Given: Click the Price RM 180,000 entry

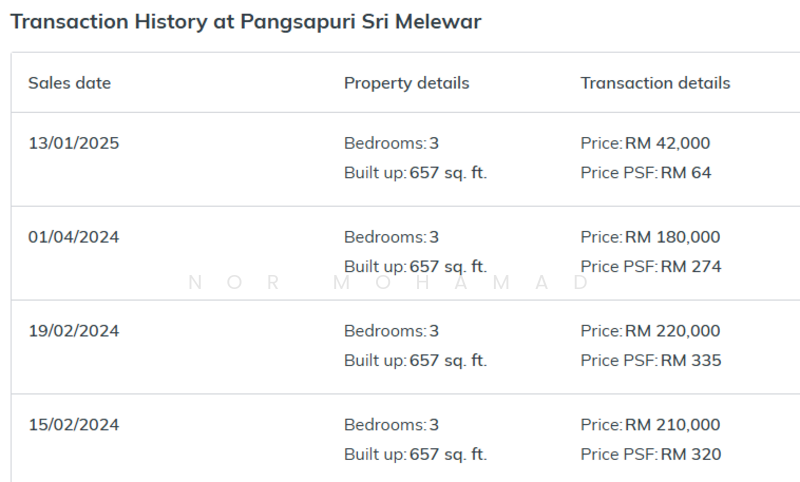Looking at the screenshot, I should tap(650, 237).
